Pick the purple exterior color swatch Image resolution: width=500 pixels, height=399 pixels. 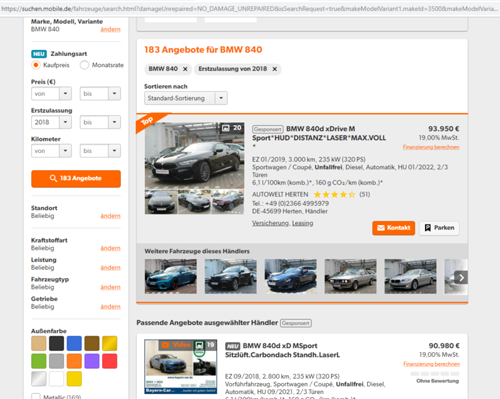click(92, 361)
